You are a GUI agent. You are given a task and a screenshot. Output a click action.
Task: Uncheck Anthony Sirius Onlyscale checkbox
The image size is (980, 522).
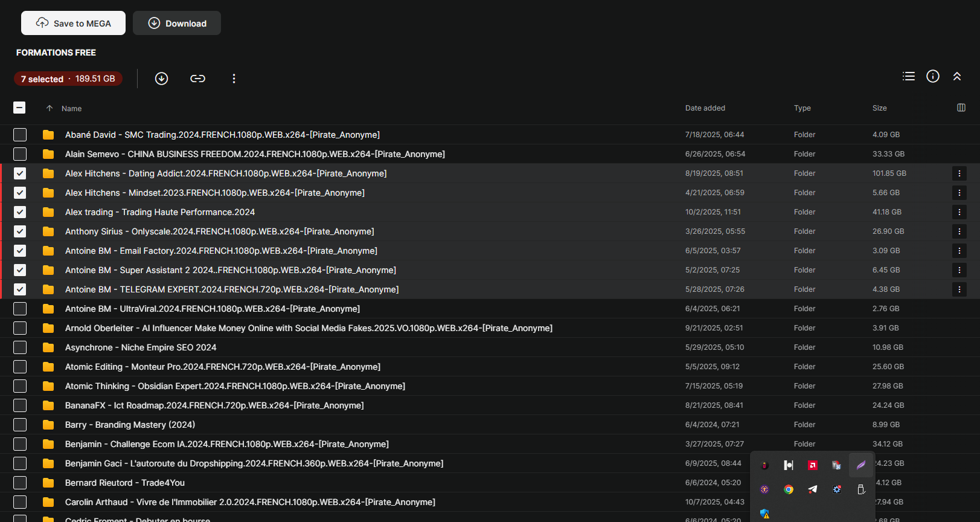point(20,231)
